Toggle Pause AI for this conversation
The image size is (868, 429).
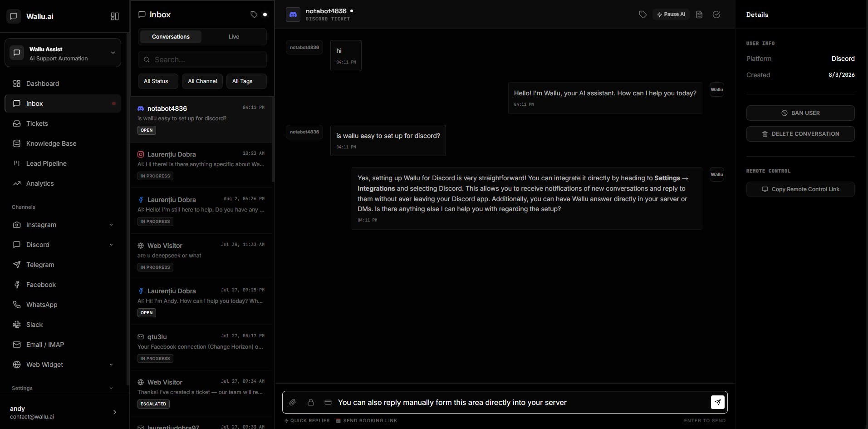coord(671,15)
